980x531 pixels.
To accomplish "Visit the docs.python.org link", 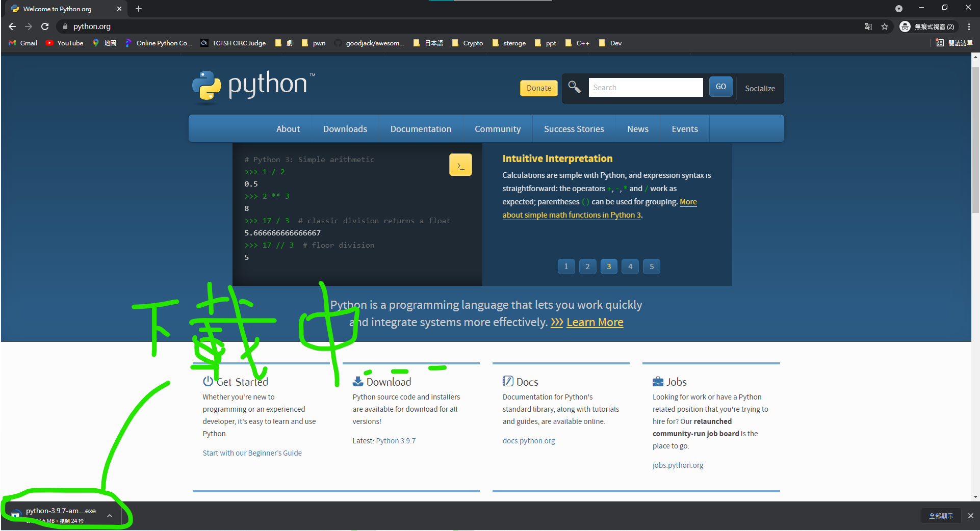I will [529, 441].
